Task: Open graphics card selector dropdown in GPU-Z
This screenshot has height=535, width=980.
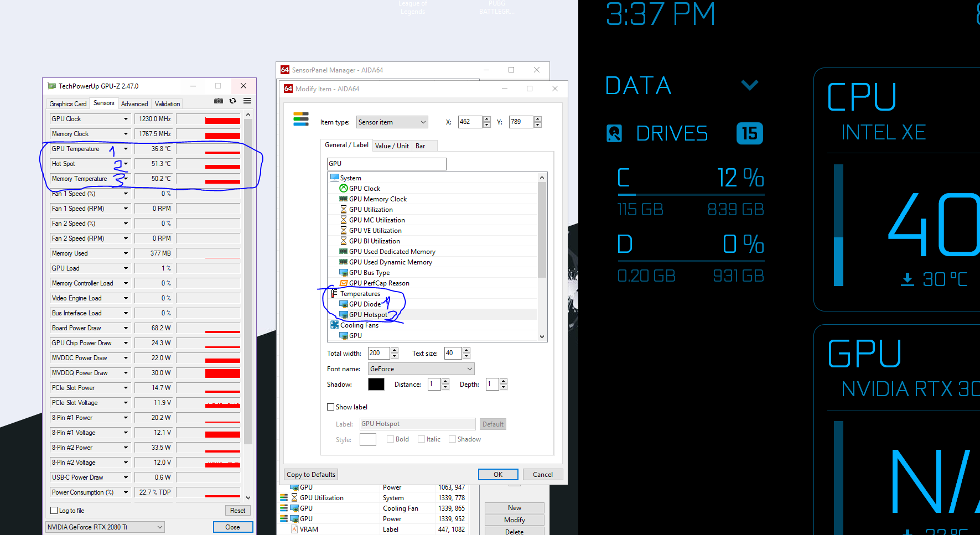Action: [x=105, y=527]
